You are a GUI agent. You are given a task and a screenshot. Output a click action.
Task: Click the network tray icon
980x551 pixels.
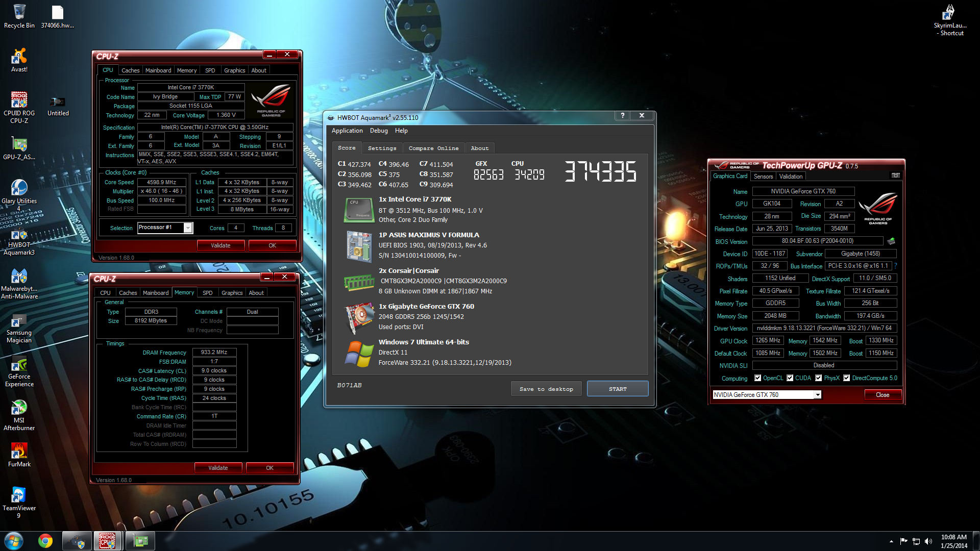[x=916, y=541]
